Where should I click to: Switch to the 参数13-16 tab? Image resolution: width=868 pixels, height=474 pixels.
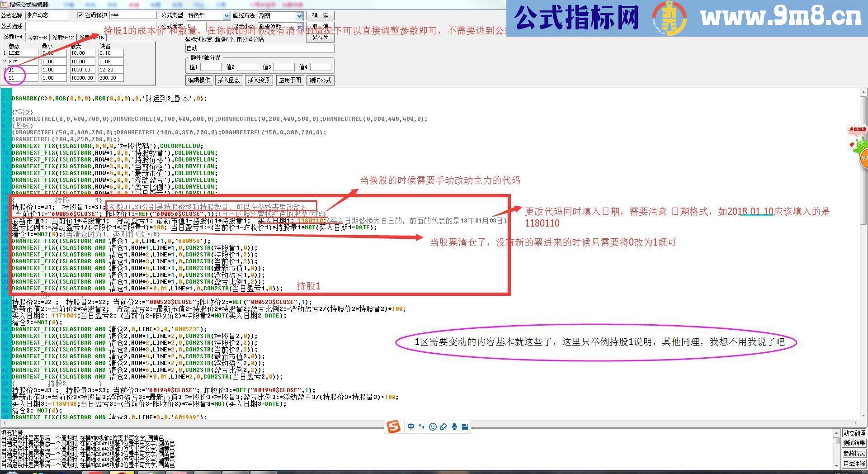pyautogui.click(x=91, y=38)
